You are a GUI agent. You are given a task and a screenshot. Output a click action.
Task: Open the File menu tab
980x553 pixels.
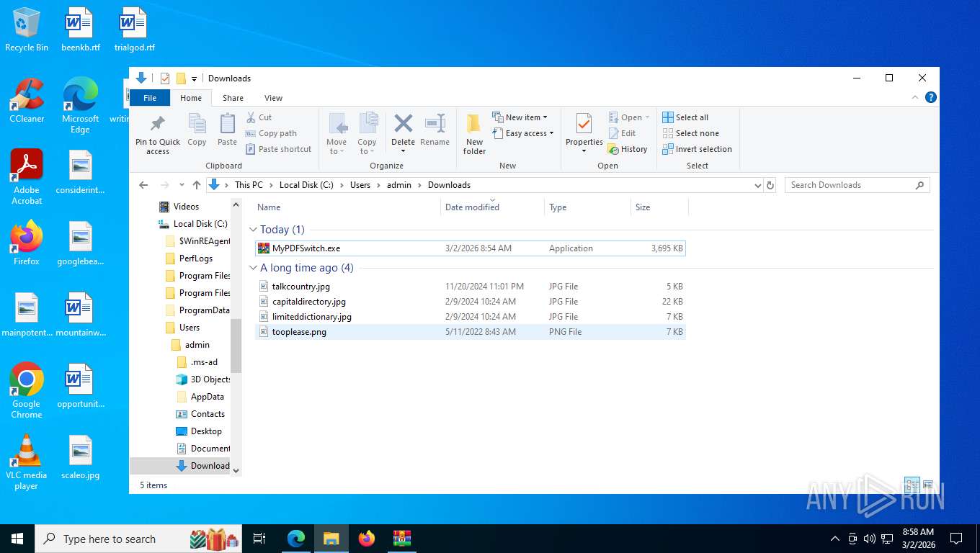150,98
